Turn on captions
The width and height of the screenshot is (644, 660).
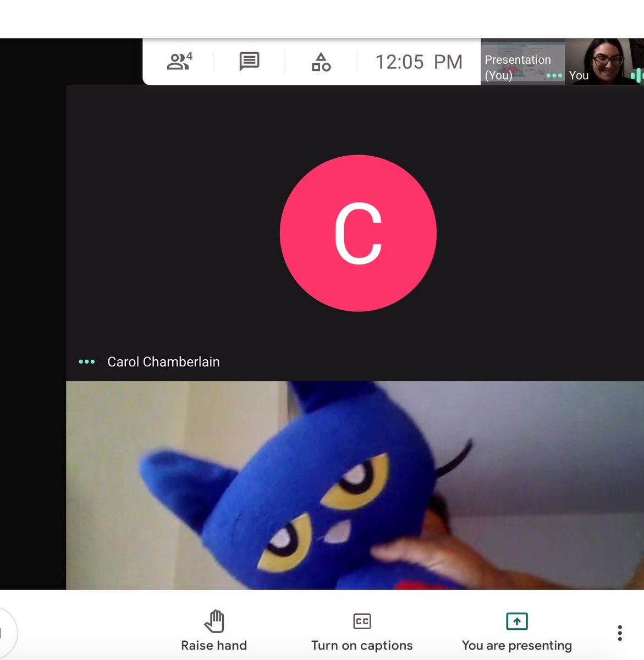click(x=362, y=631)
